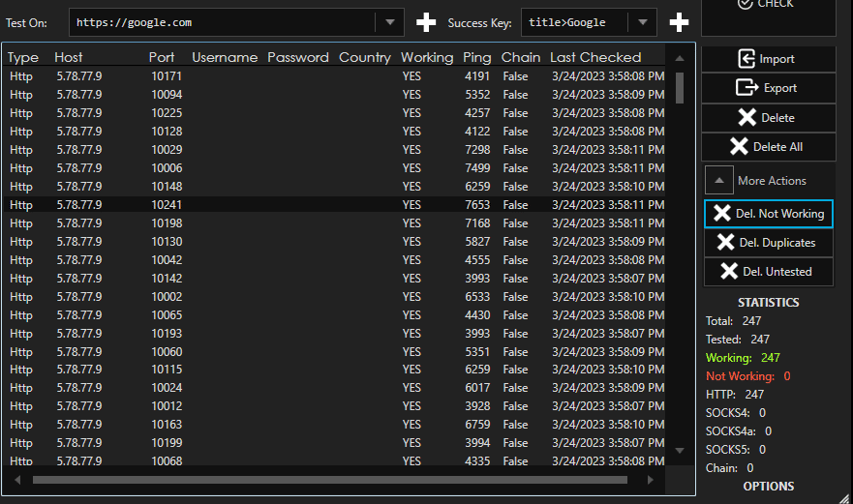Sort by the Password column header

click(x=298, y=57)
